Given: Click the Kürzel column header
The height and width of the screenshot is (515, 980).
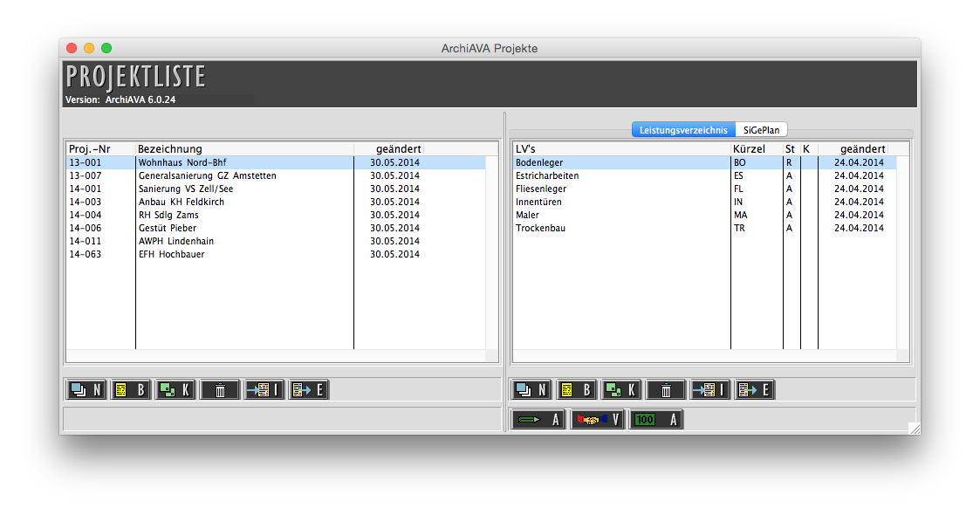Looking at the screenshot, I should point(757,148).
